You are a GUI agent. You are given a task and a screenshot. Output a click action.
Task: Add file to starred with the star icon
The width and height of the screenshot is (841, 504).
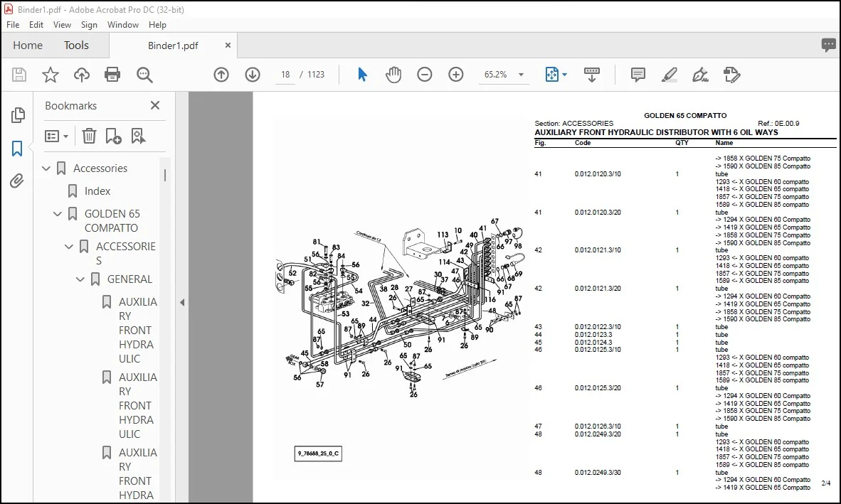click(51, 75)
